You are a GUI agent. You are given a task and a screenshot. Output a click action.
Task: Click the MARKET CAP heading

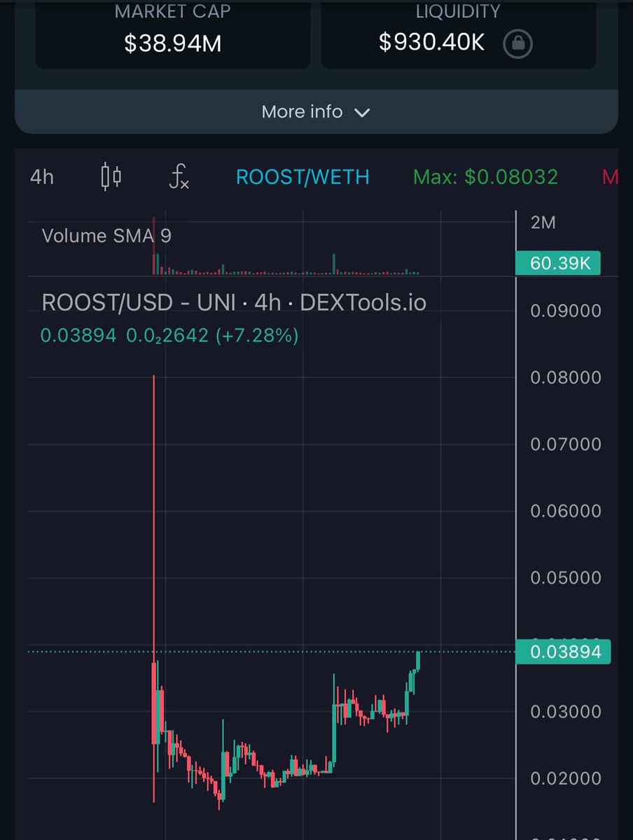[x=173, y=11]
